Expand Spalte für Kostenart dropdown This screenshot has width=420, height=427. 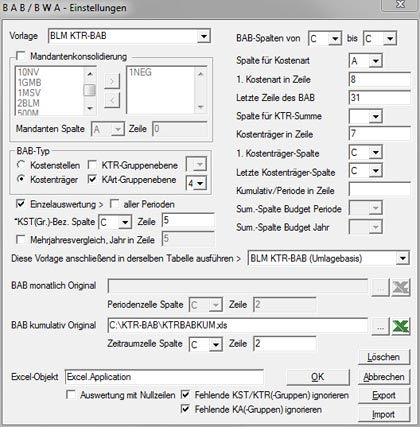(376, 61)
